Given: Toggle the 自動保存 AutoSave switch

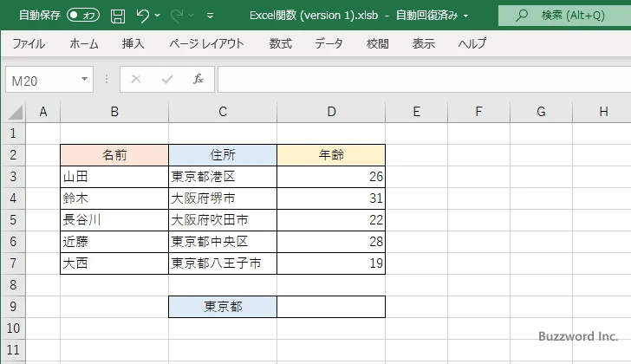Looking at the screenshot, I should 83,16.
